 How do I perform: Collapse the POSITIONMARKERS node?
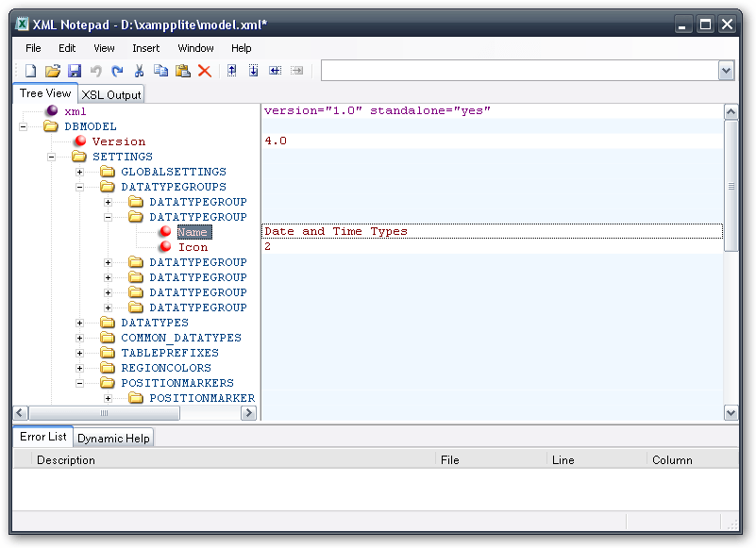(80, 383)
